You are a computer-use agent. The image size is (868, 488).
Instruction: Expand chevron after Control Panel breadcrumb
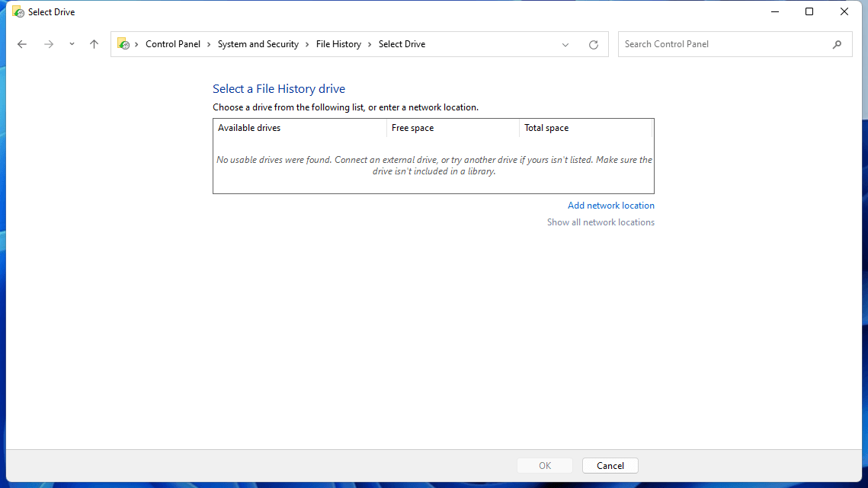pos(209,44)
